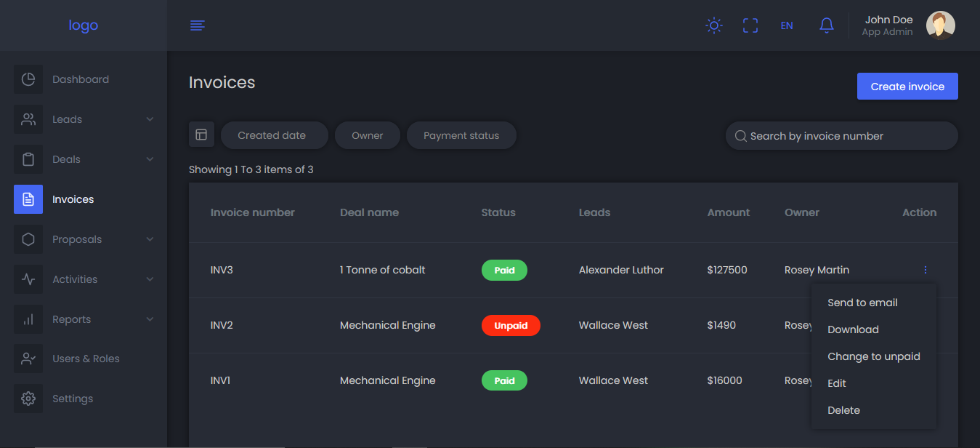Screen dimensions: 980x448
Task: Expand the Leads sidebar submenu
Action: pyautogui.click(x=150, y=119)
